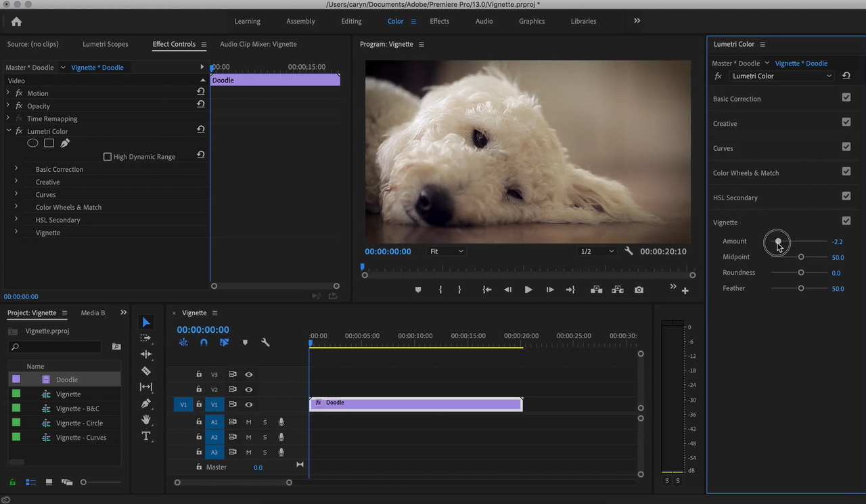Show more workspaces with double-chevron
The height and width of the screenshot is (504, 866).
(637, 21)
